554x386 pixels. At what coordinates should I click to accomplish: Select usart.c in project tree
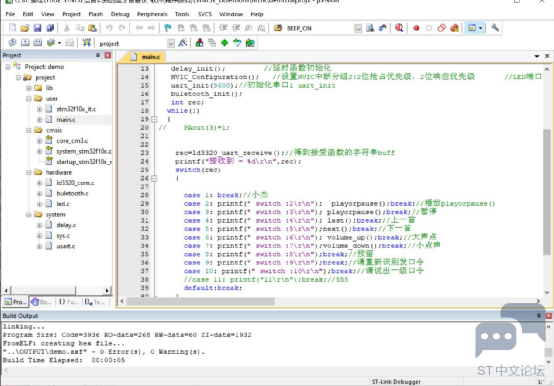pyautogui.click(x=66, y=246)
